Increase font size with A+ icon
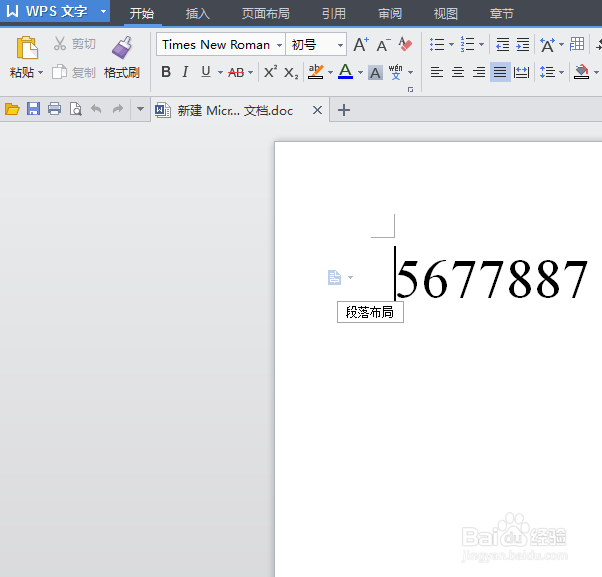 point(361,45)
